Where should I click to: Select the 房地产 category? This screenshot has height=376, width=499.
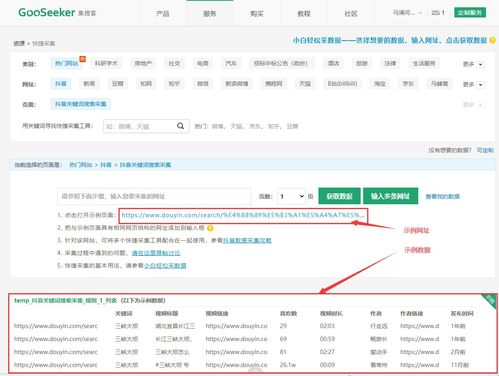click(x=143, y=63)
